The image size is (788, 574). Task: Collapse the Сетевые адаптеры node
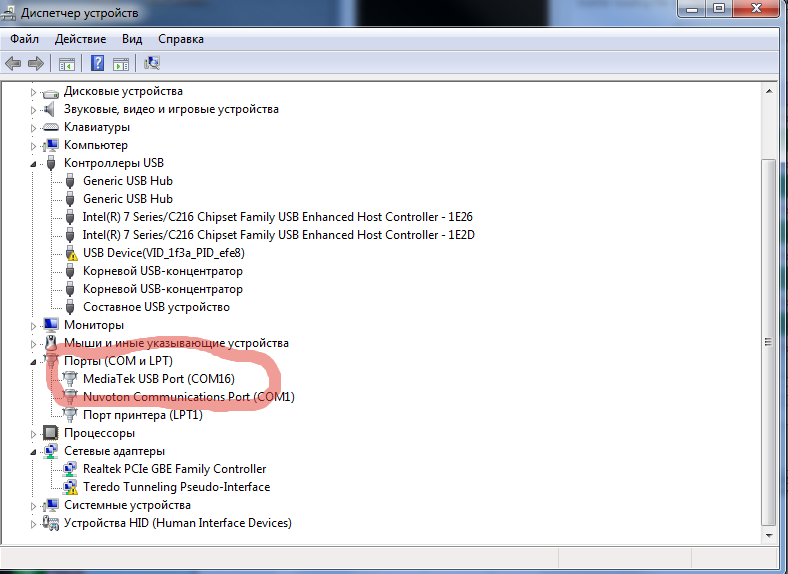tap(33, 452)
